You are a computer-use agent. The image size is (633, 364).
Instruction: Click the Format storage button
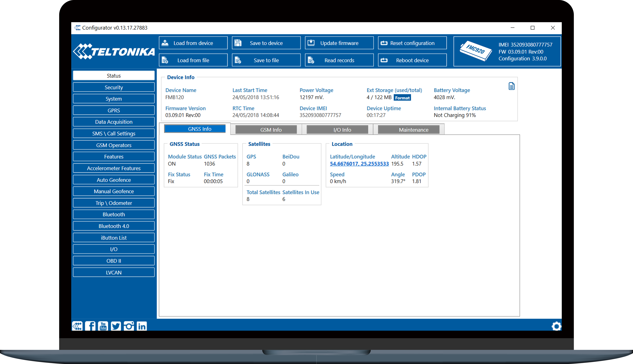[402, 98]
